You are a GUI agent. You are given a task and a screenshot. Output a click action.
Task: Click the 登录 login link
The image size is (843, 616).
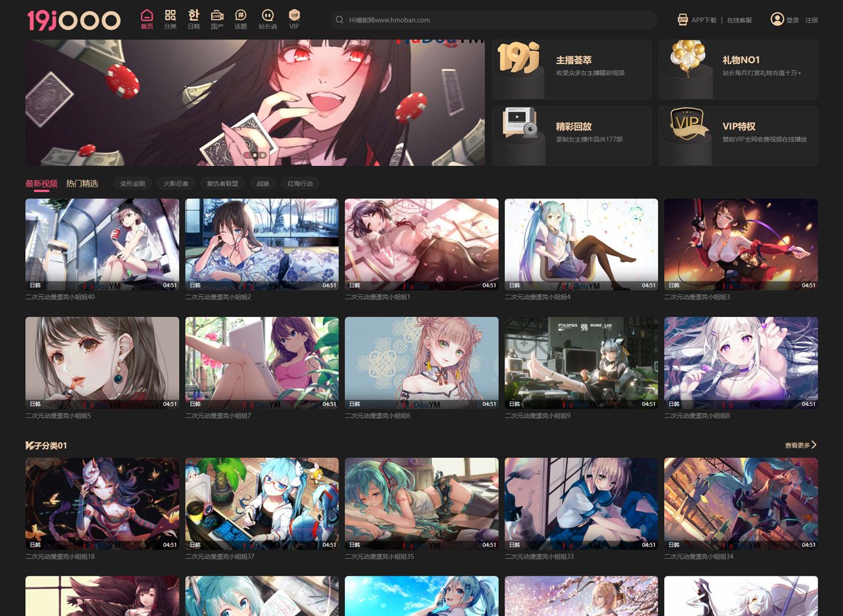pos(792,20)
